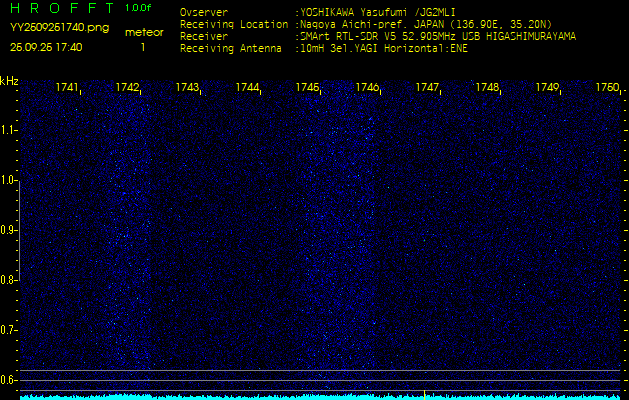
Task: Click the gray vertical range bar by 0.9
Action: pos(19,230)
